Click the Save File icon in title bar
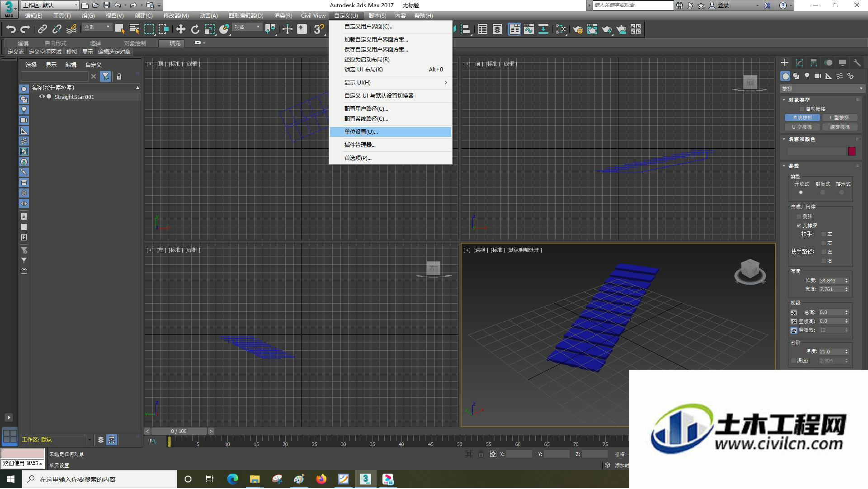The height and width of the screenshot is (489, 868). pos(107,5)
